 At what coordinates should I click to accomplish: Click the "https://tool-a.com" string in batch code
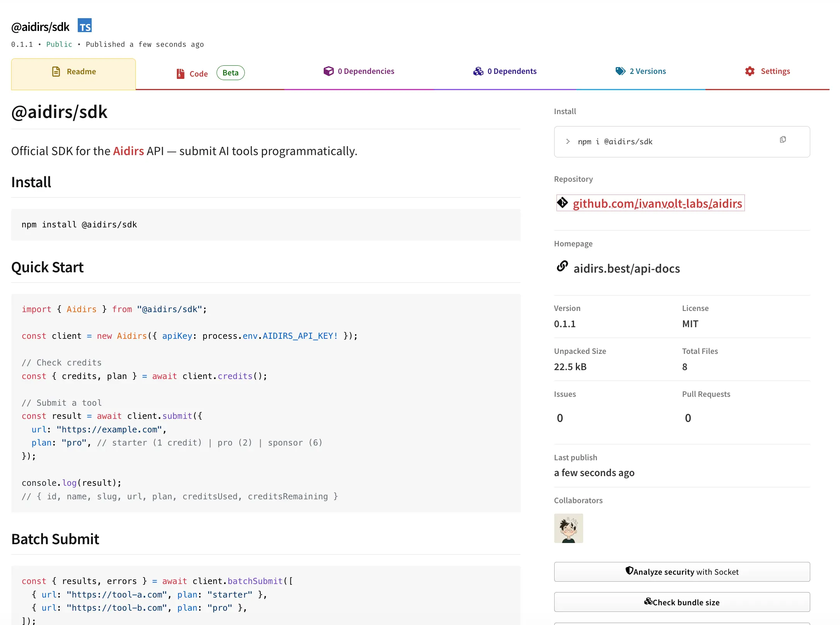tap(117, 595)
